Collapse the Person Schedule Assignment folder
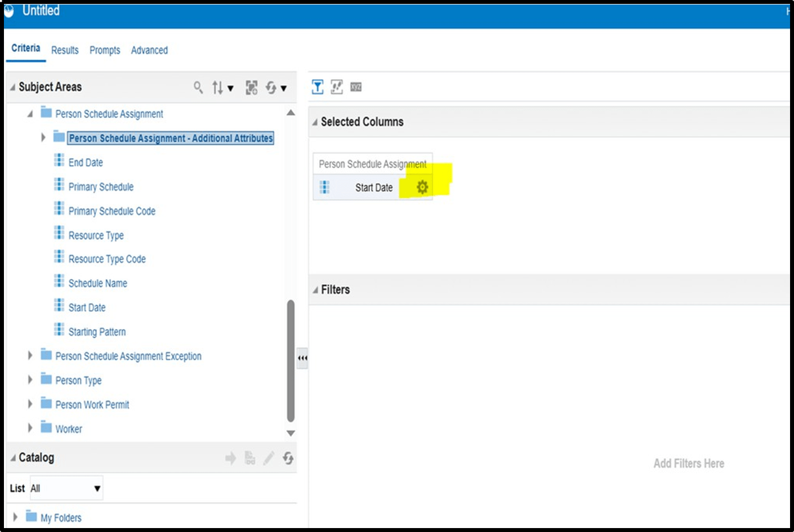This screenshot has height=532, width=794. point(30,114)
